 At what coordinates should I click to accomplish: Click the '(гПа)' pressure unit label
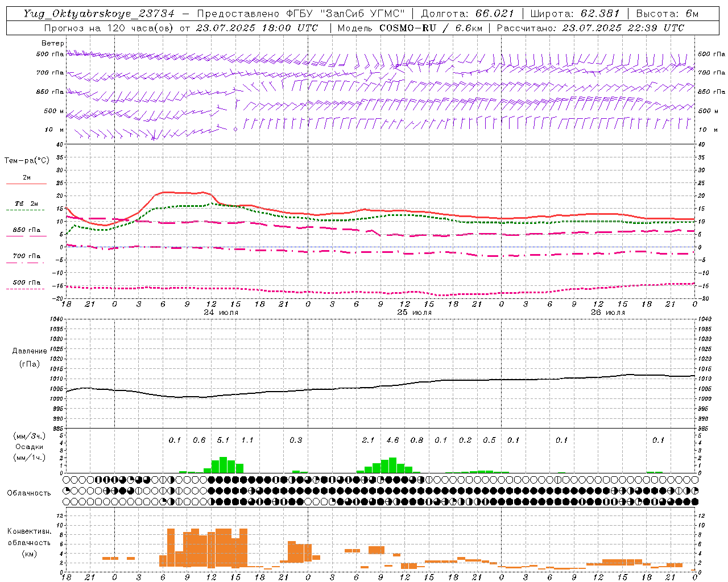coord(29,364)
